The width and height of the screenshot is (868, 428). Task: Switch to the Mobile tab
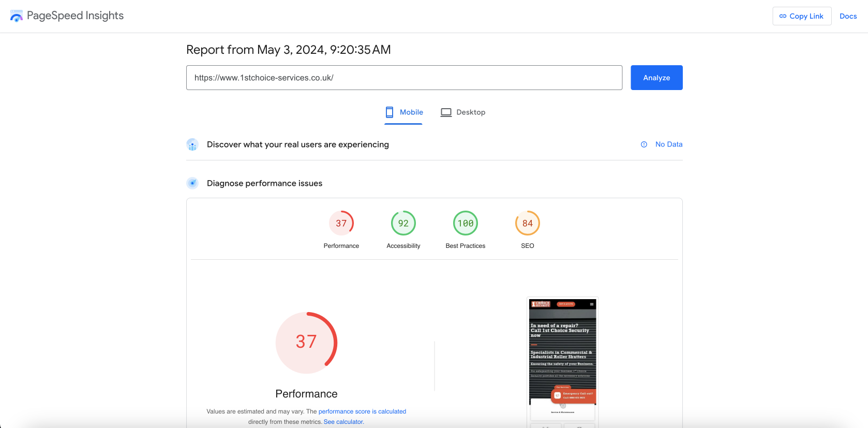point(403,112)
